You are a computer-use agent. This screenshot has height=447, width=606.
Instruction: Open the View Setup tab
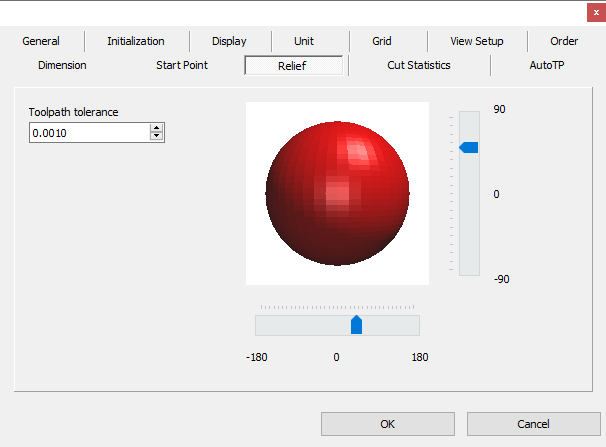(477, 41)
